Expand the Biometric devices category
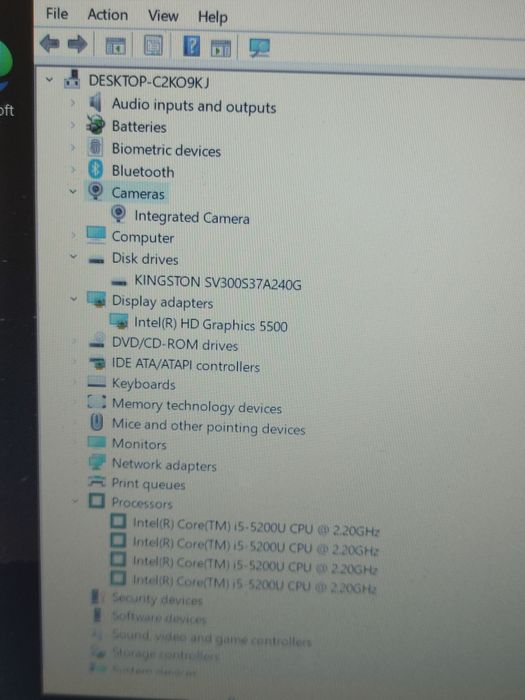This screenshot has height=700, width=525. click(73, 147)
